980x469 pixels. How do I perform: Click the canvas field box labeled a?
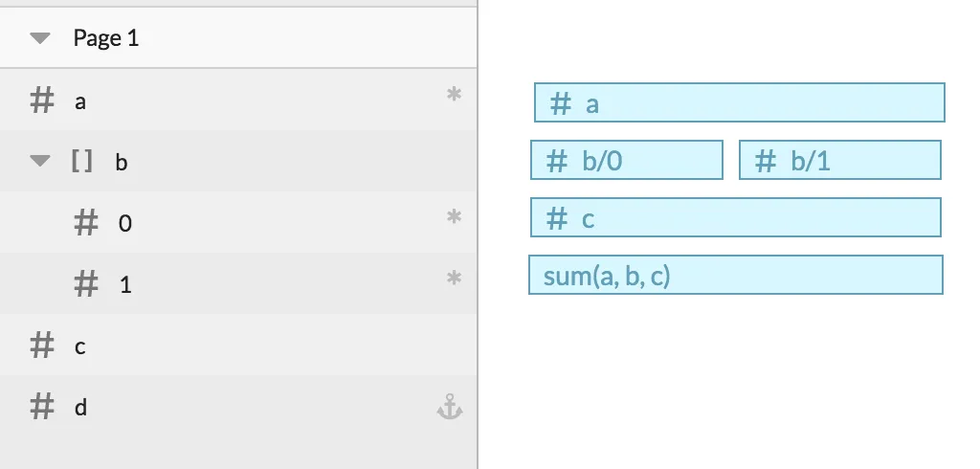click(740, 102)
